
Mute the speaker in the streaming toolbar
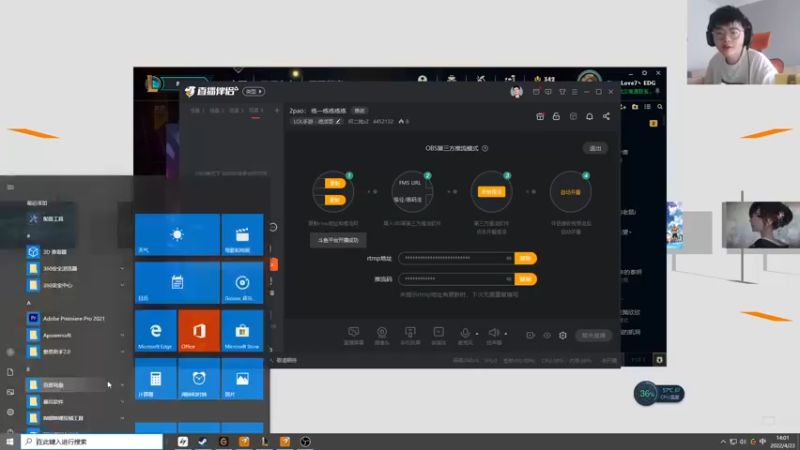pyautogui.click(x=493, y=333)
